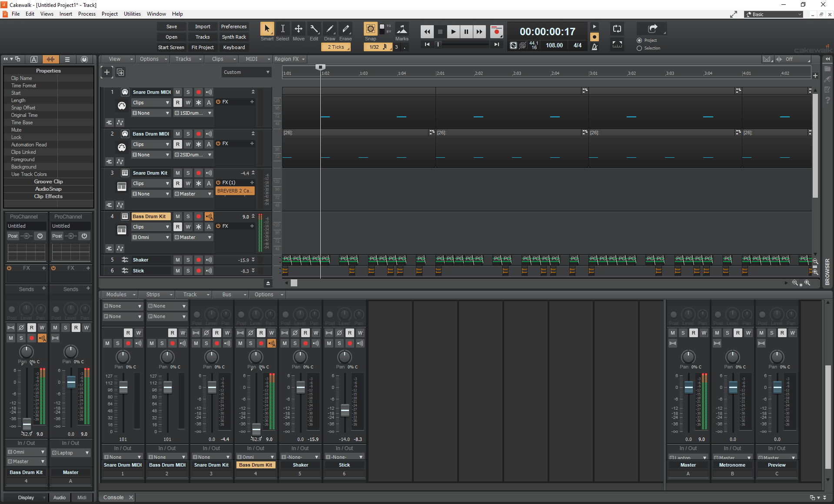Toggle the metronome on
The image size is (834, 504).
point(595,46)
